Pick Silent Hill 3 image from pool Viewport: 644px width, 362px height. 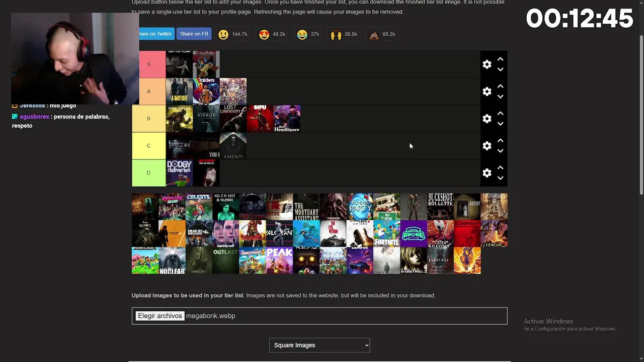point(414,260)
